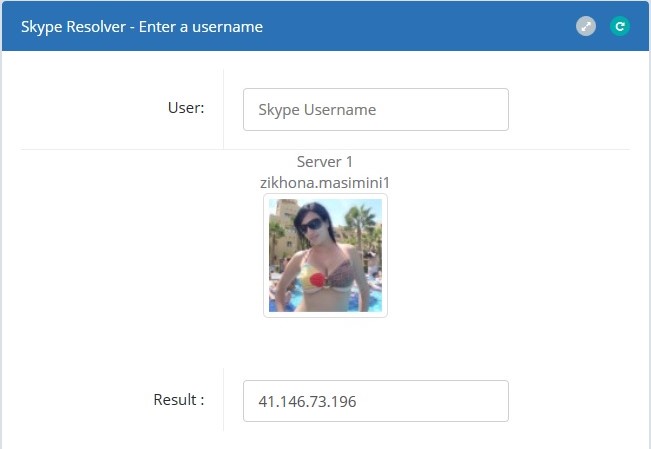Click the 'User:' label
Image resolution: width=651 pixels, height=449 pixels.
point(186,108)
